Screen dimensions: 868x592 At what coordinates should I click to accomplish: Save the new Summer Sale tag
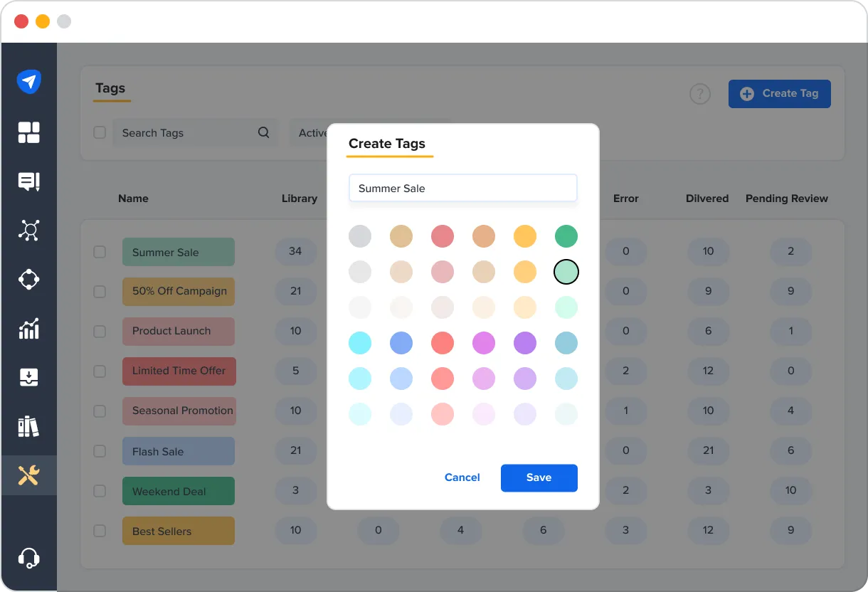pos(539,477)
